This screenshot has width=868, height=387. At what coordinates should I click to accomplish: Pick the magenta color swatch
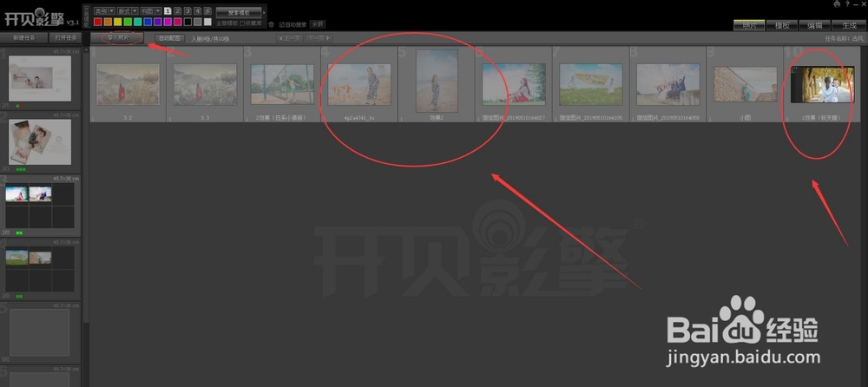pos(168,23)
